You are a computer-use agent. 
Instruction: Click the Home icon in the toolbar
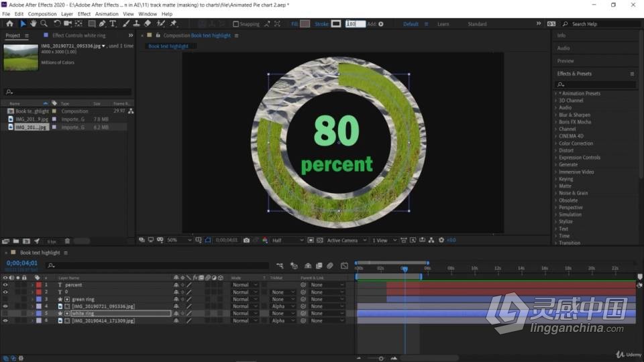[9, 24]
